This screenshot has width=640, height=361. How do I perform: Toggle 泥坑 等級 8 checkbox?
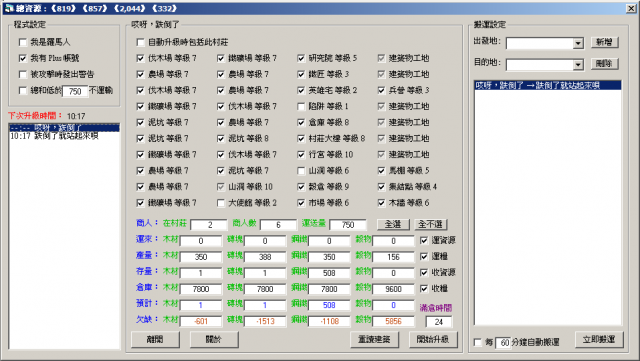(x=221, y=139)
